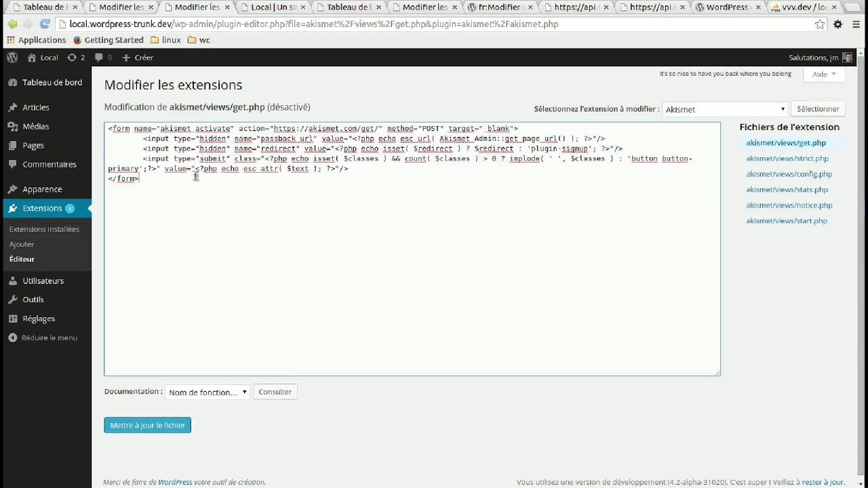Screen dimensions: 868x488
Task: Open Outils menu
Action: click(x=45, y=300)
